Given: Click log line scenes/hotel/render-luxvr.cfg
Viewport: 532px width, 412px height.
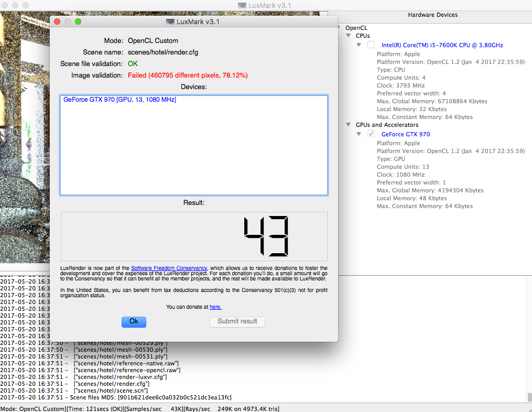Looking at the screenshot, I should click(x=83, y=377).
